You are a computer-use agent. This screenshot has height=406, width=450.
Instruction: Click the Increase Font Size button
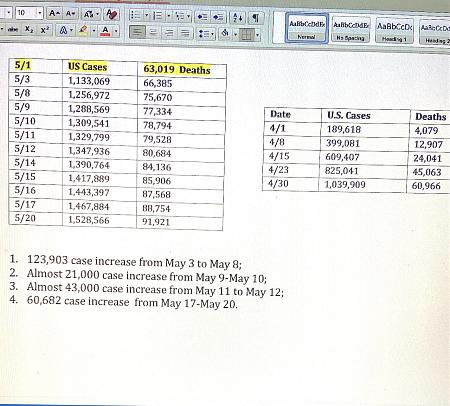(x=54, y=14)
